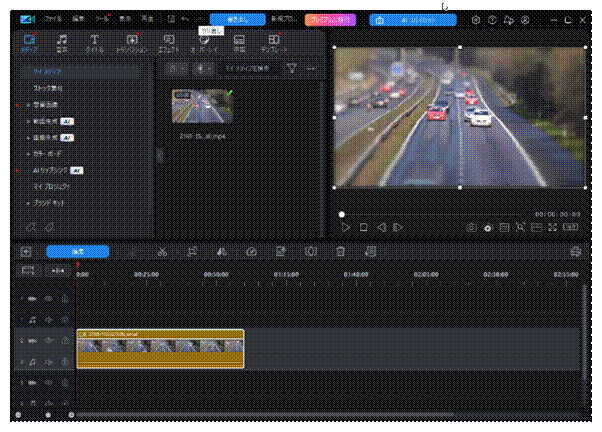Open the エフェクト room tab
Screen dimensions: 602x432
[169, 43]
